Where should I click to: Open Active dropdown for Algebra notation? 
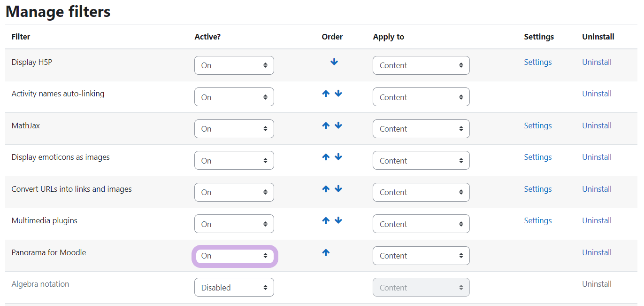pos(234,288)
